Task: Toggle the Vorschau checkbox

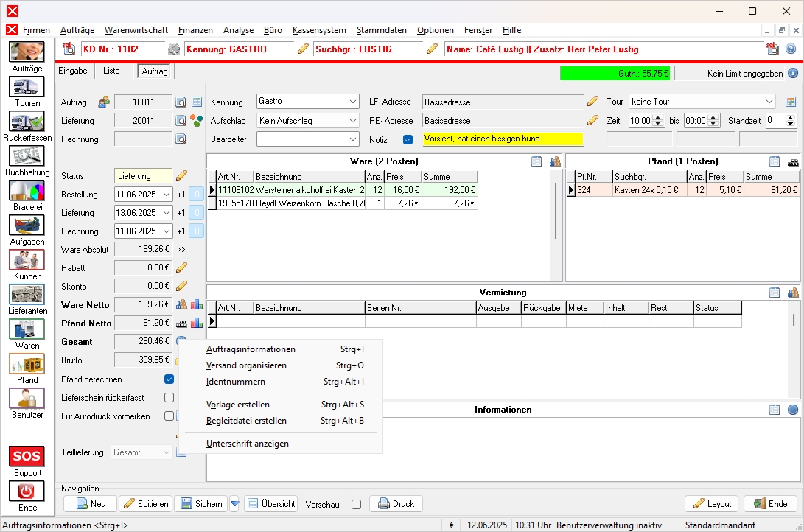Action: point(357,505)
